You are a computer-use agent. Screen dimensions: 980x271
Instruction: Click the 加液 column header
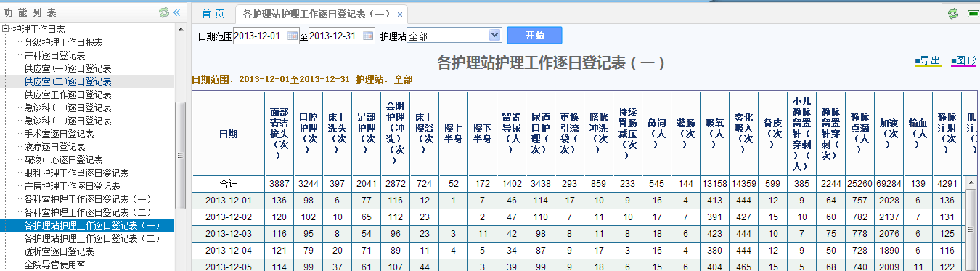[x=889, y=134]
